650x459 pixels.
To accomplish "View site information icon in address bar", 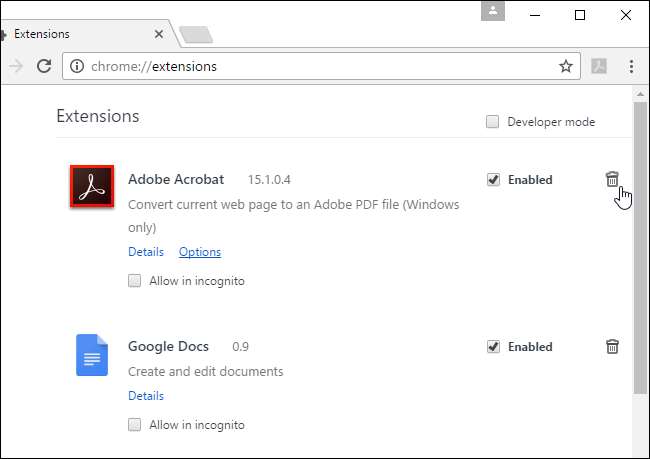I will pos(77,67).
